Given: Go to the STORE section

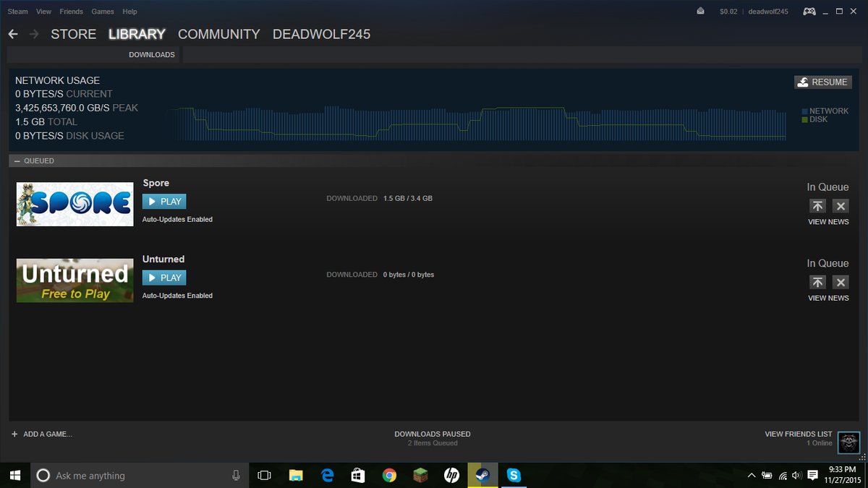Looking at the screenshot, I should (x=73, y=34).
